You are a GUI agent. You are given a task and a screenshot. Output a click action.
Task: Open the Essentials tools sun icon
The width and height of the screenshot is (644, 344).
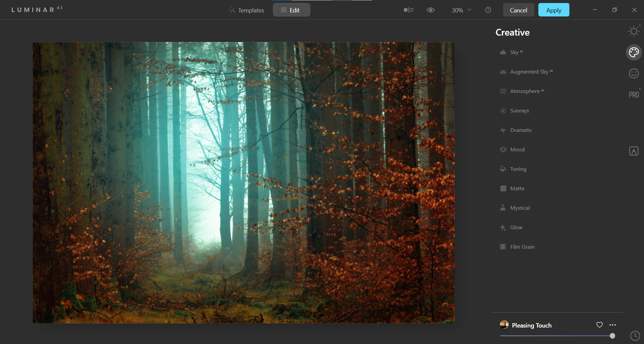(634, 32)
